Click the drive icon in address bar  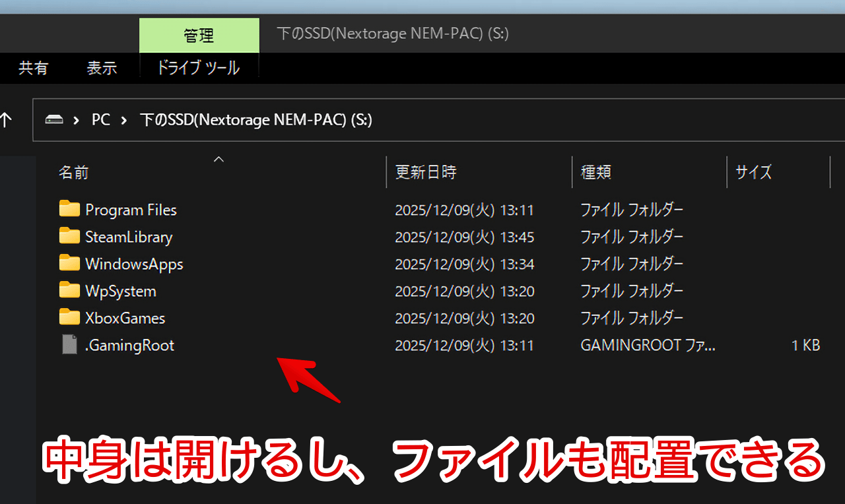point(53,120)
